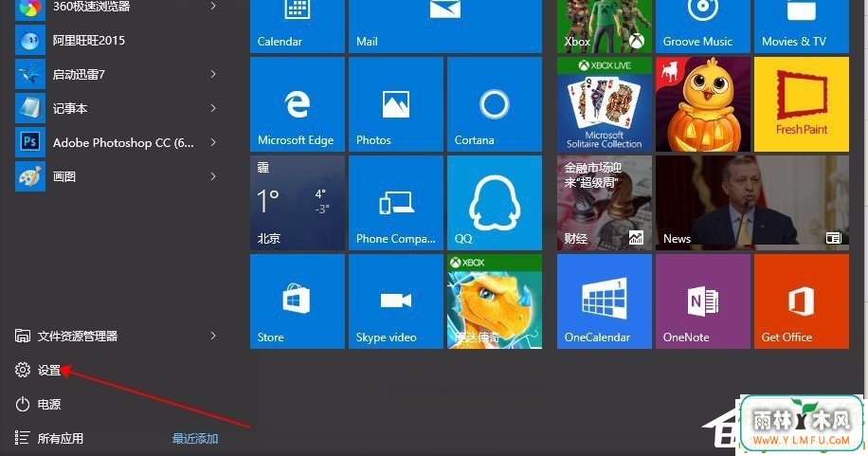Open the pumpkin chick game tile
868x456 pixels.
coord(702,104)
